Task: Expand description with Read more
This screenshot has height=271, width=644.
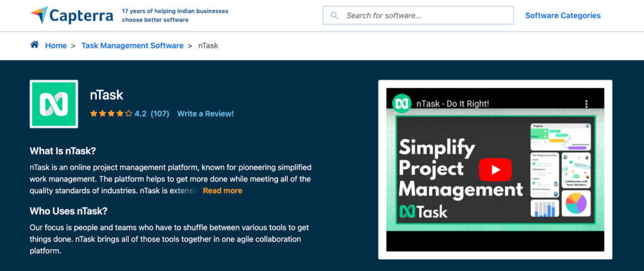Action: [x=223, y=191]
